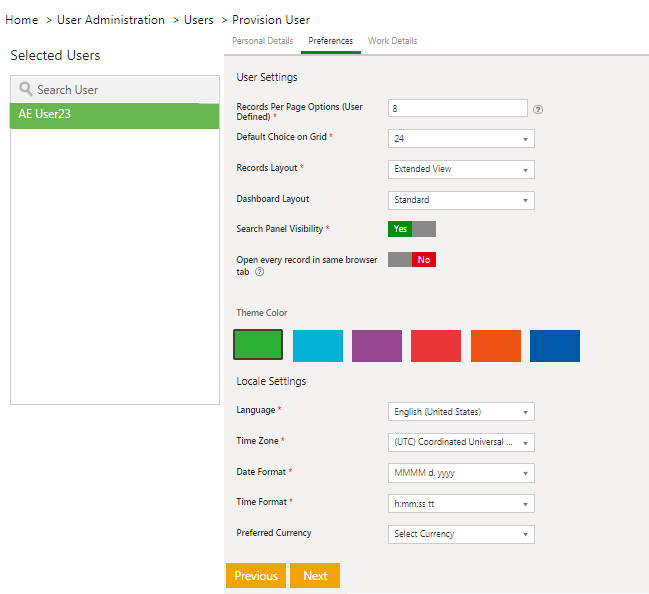649x594 pixels.
Task: Expand the Records Layout dropdown
Action: click(x=461, y=169)
